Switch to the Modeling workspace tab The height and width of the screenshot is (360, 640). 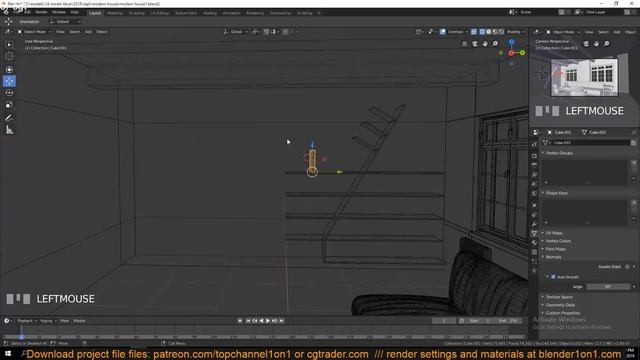click(115, 13)
